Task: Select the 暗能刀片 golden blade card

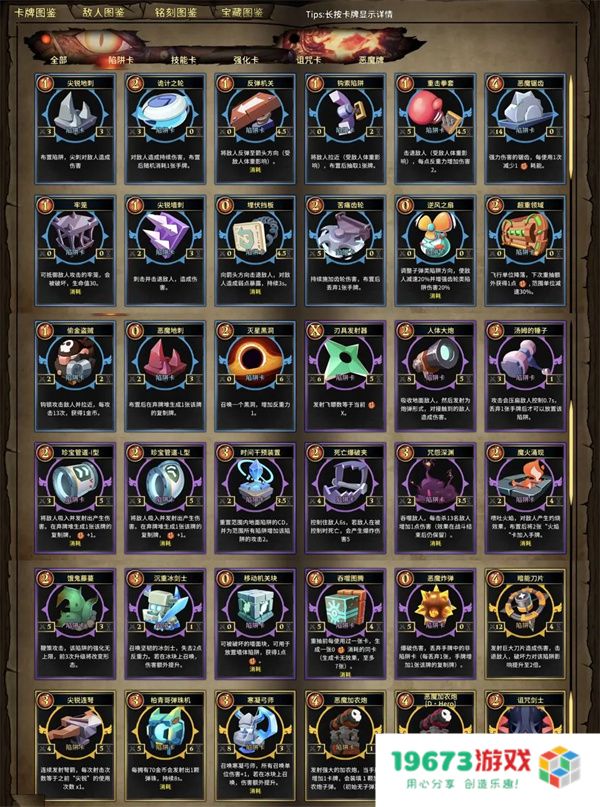Action: (x=525, y=624)
